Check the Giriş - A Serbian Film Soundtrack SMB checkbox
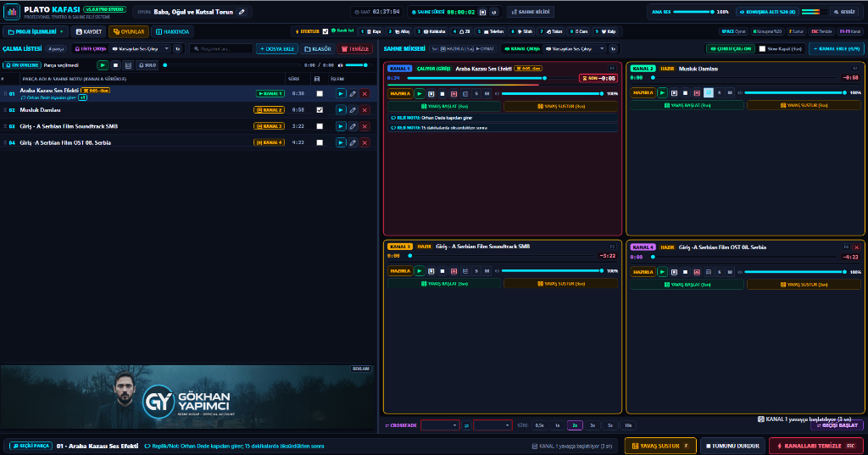 pyautogui.click(x=320, y=126)
